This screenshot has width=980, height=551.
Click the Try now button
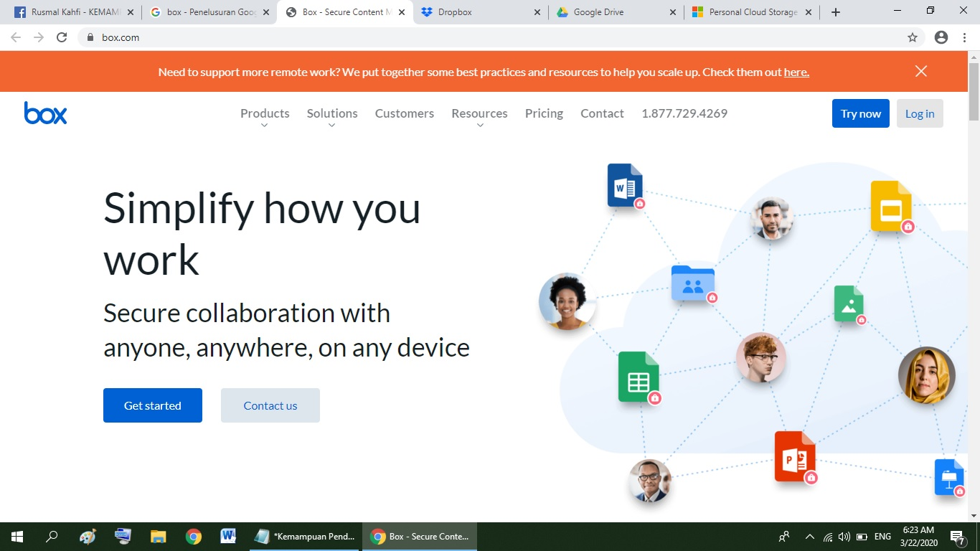coord(861,113)
